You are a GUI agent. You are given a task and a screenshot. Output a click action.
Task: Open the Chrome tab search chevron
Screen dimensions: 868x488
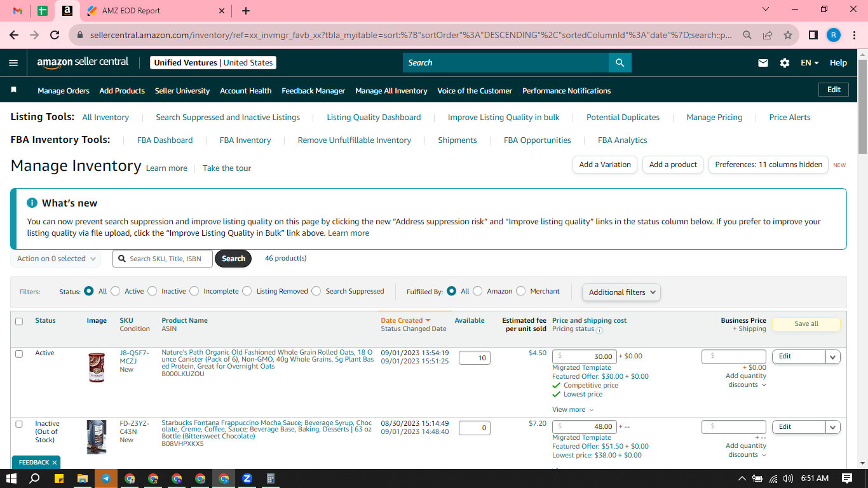(766, 10)
